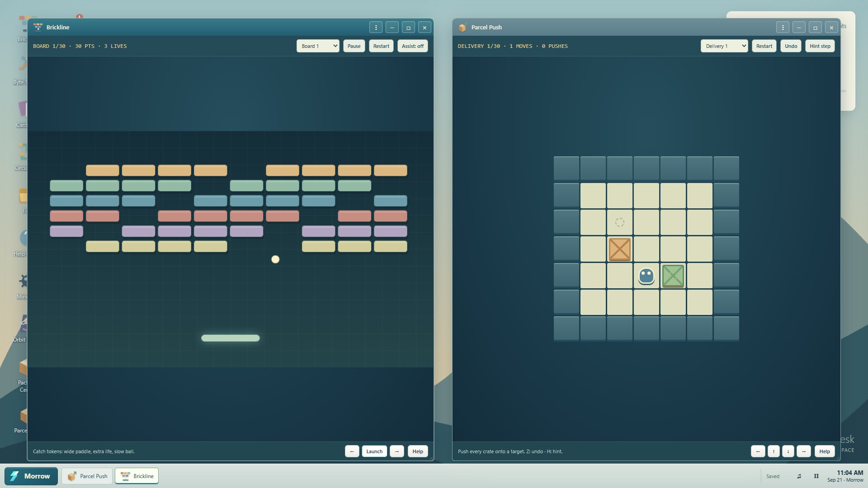
Task: Pause the Brickline game
Action: (x=354, y=46)
